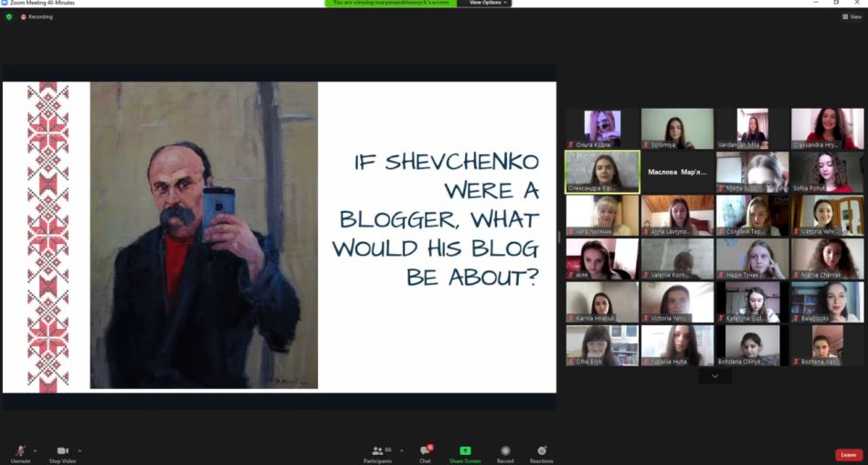Click the green encryption shield icon
This screenshot has height=465, width=868.
(9, 16)
